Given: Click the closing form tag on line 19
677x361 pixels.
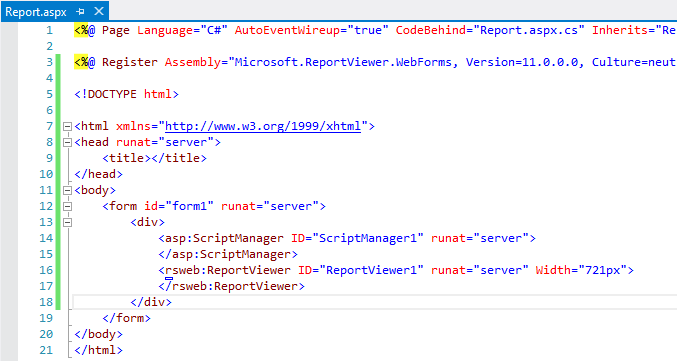Looking at the screenshot, I should point(126,318).
